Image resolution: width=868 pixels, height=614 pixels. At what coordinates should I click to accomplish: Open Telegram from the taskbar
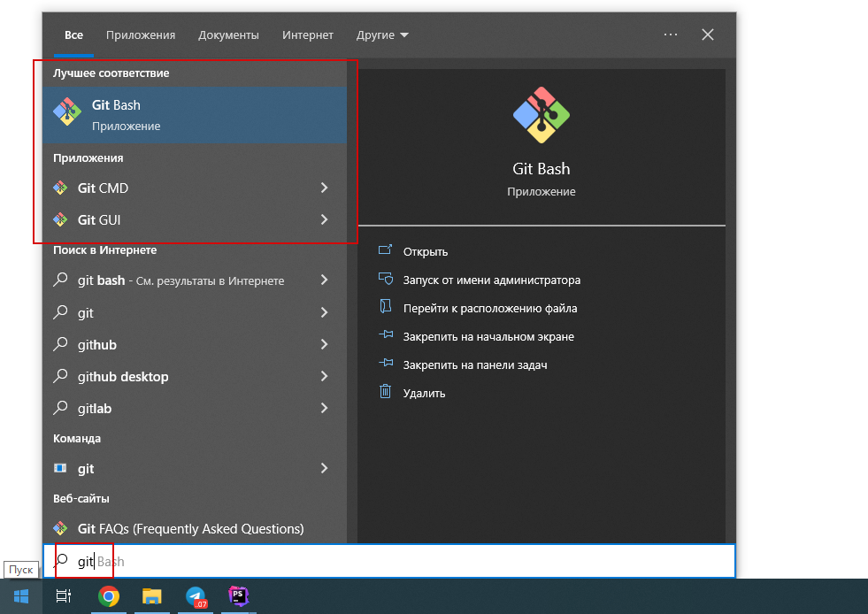196,596
